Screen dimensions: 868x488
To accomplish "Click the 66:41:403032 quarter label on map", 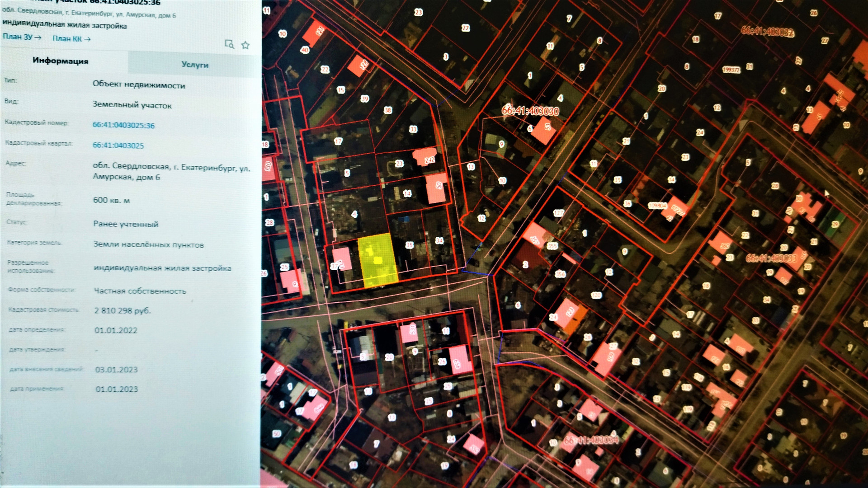I will tap(767, 32).
